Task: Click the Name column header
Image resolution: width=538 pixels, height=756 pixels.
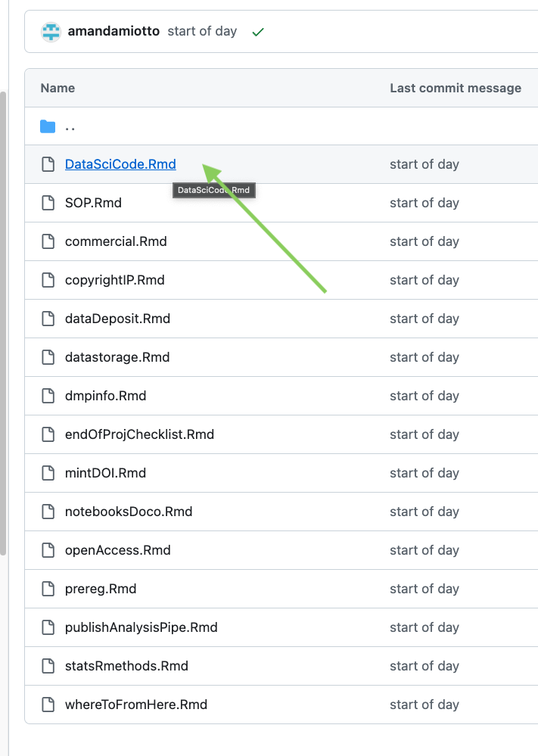Action: pos(57,88)
